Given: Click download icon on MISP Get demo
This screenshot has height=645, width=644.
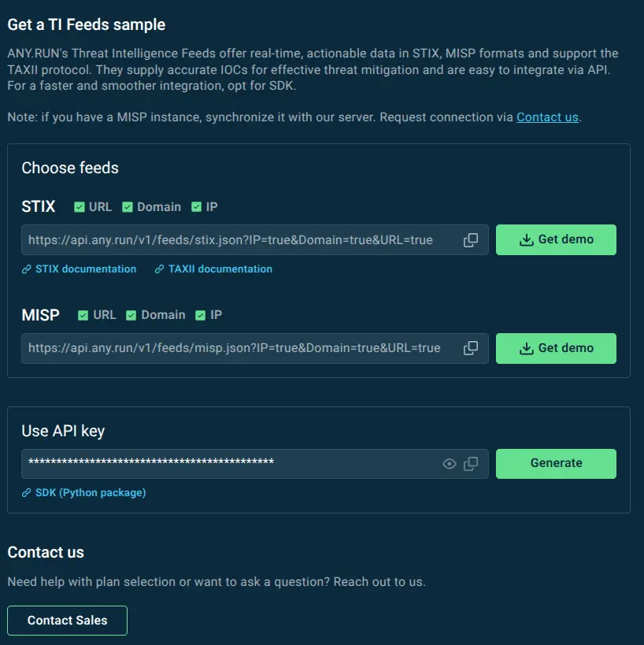Looking at the screenshot, I should click(526, 348).
